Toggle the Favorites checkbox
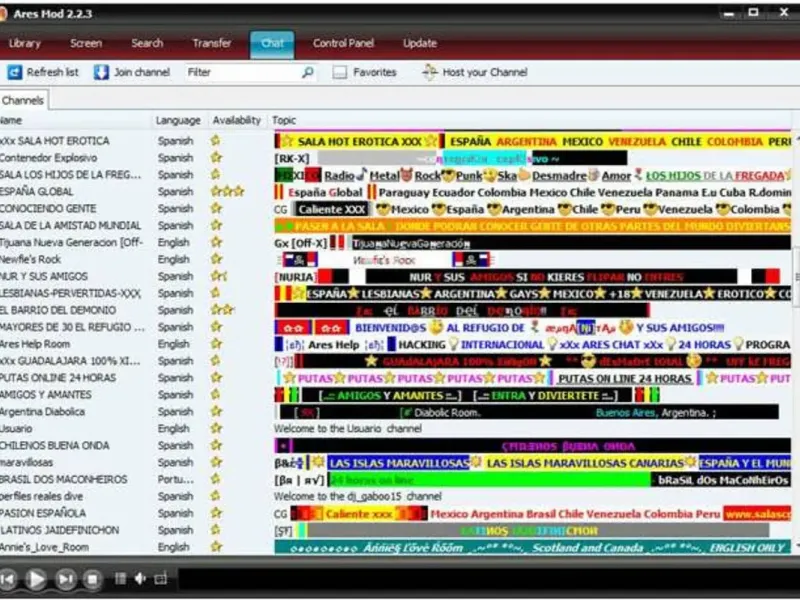This screenshot has width=800, height=600. [339, 72]
